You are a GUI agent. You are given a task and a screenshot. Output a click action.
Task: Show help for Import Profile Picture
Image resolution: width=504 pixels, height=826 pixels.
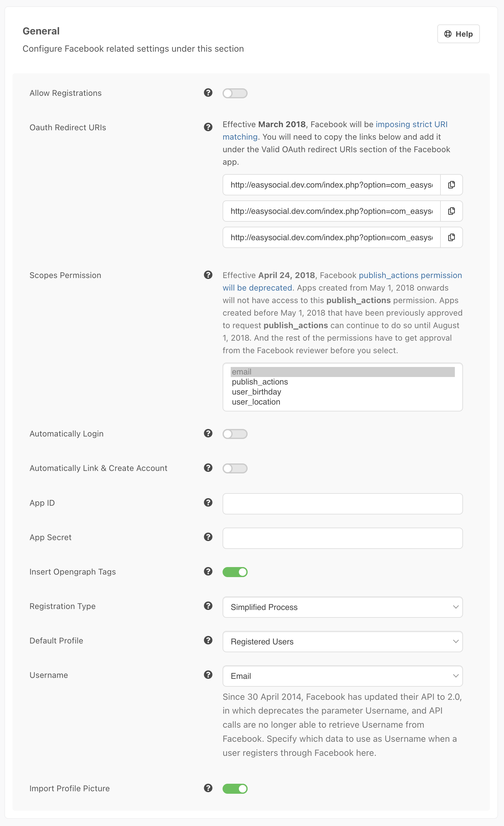coord(208,788)
